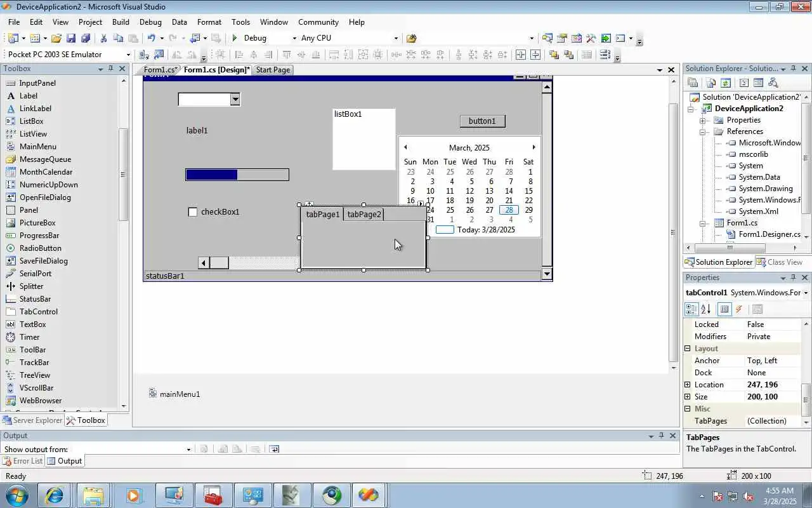812x508 pixels.
Task: Open tabControl1 object selector dropdown
Action: coord(806,293)
